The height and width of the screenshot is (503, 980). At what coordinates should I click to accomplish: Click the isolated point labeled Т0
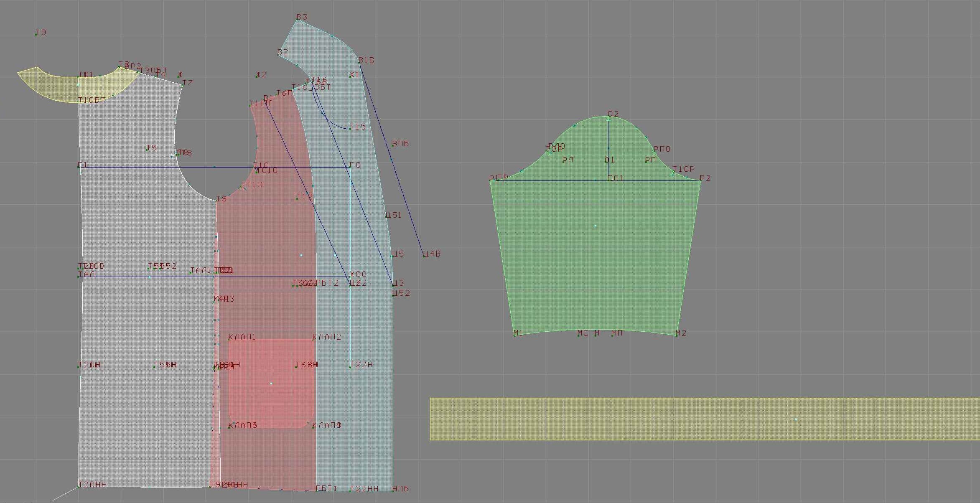click(x=36, y=34)
